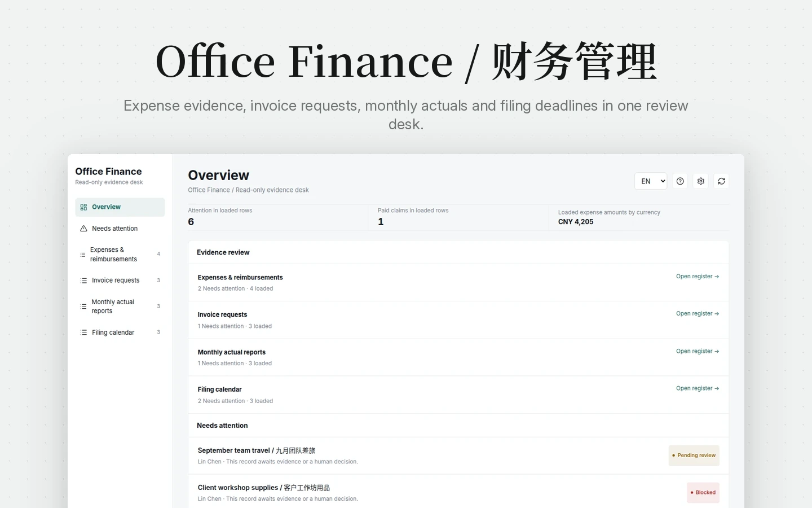The height and width of the screenshot is (508, 812).
Task: Click the count 4 next to Expenses & reimbursements
Action: pyautogui.click(x=158, y=254)
